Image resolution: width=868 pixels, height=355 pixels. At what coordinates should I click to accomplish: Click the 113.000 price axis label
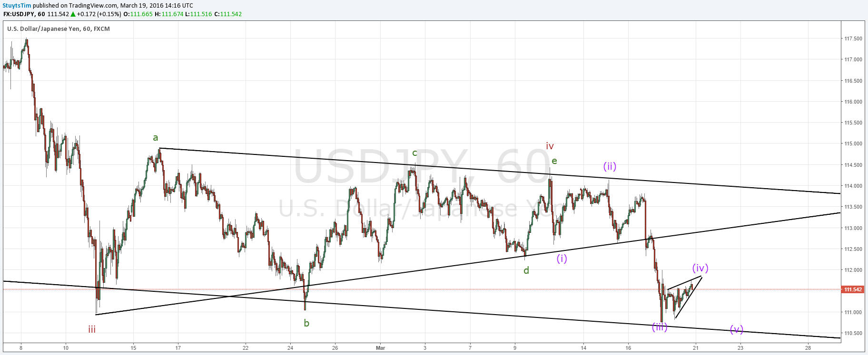click(853, 228)
